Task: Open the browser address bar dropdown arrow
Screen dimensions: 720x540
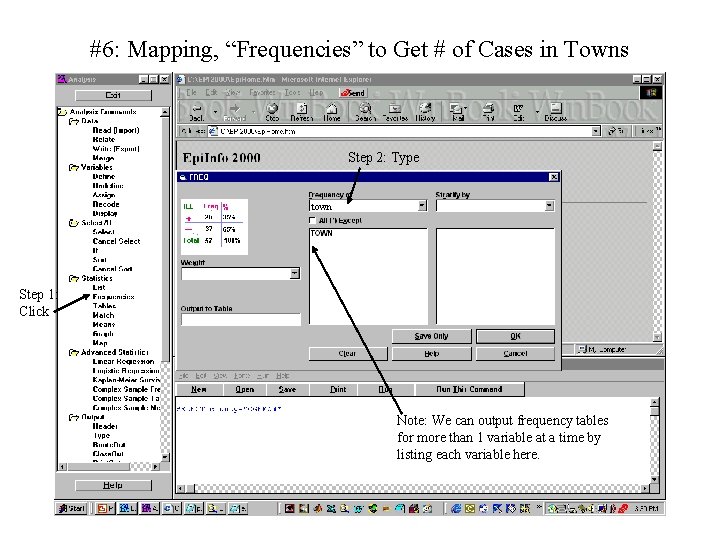Action: 596,131
